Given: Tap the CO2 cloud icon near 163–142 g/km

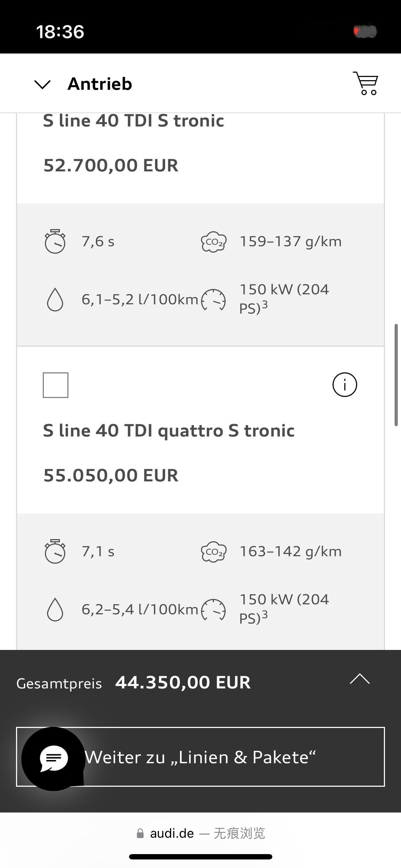Looking at the screenshot, I should click(x=214, y=552).
